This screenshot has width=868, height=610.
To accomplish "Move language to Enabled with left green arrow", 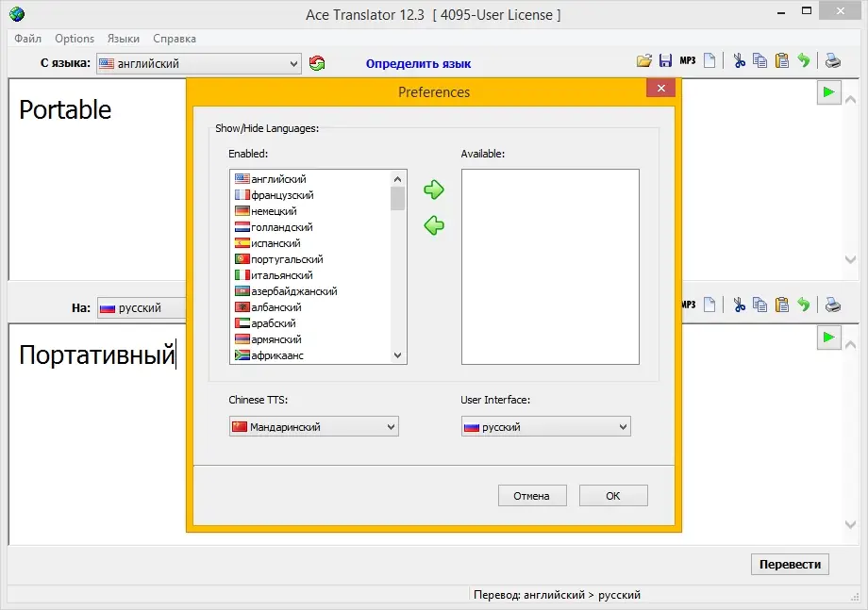I will pos(434,225).
